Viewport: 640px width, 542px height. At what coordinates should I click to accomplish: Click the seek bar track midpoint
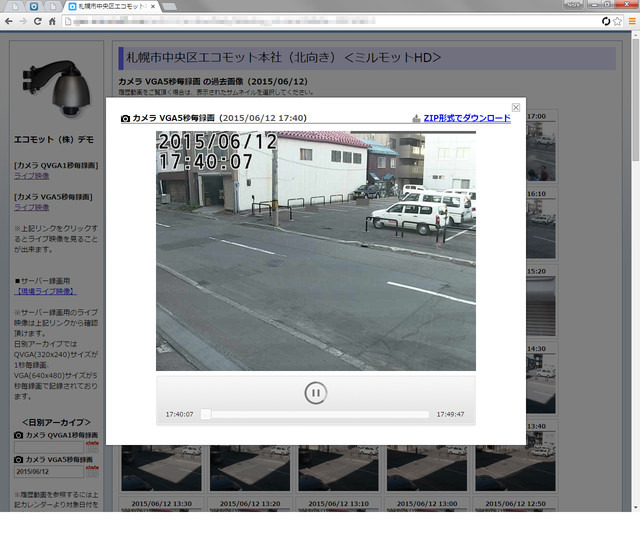pyautogui.click(x=315, y=414)
